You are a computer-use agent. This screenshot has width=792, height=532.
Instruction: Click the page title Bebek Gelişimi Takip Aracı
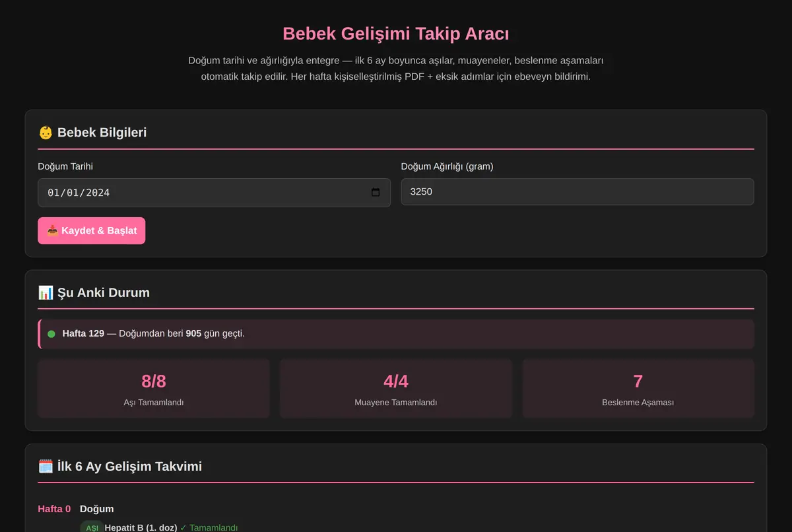[x=396, y=34]
